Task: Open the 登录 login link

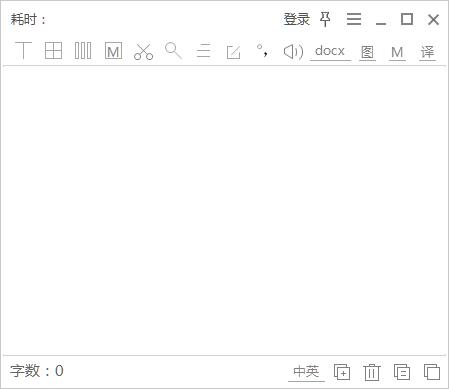Action: [x=297, y=19]
